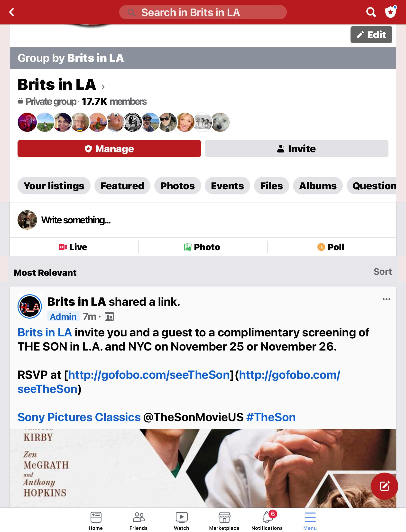
Task: Select the Events tab
Action: click(x=227, y=186)
